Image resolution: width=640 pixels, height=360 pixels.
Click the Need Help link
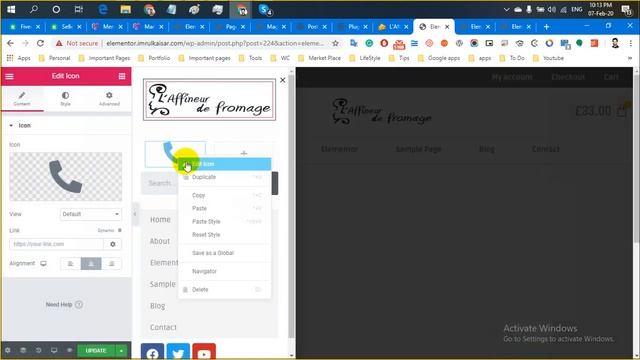click(x=64, y=304)
